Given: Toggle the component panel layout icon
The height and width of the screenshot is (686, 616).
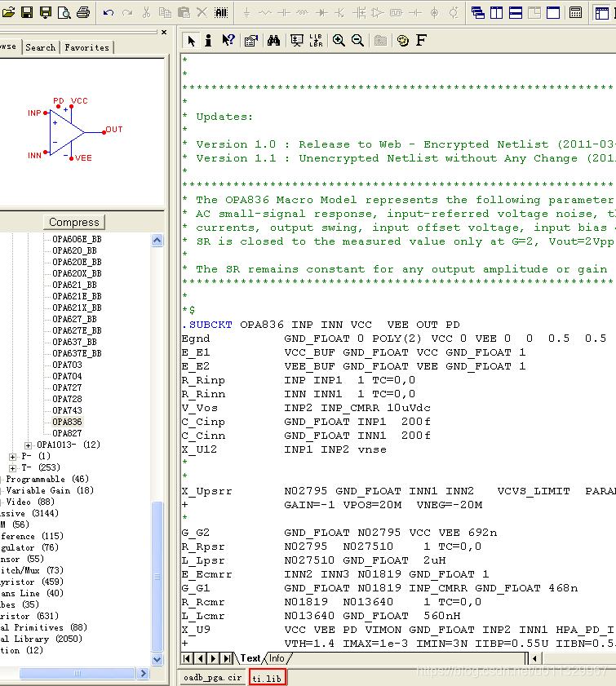Looking at the screenshot, I should coord(602,13).
